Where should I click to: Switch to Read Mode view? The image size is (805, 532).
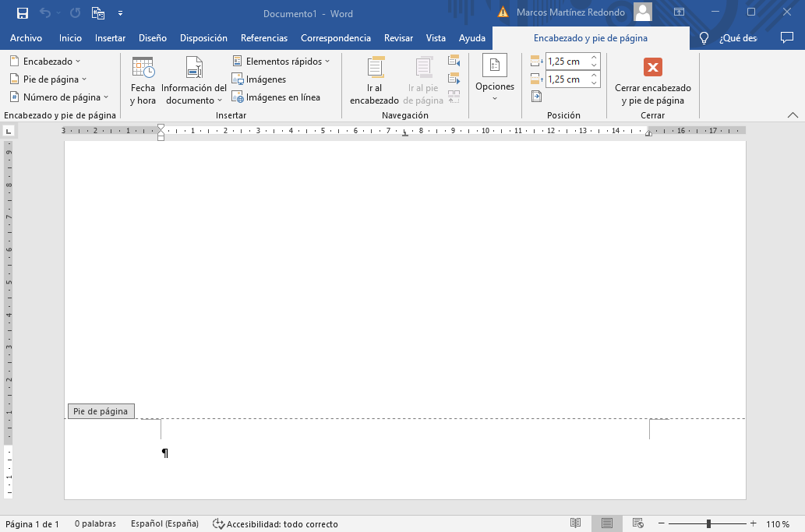(576, 523)
